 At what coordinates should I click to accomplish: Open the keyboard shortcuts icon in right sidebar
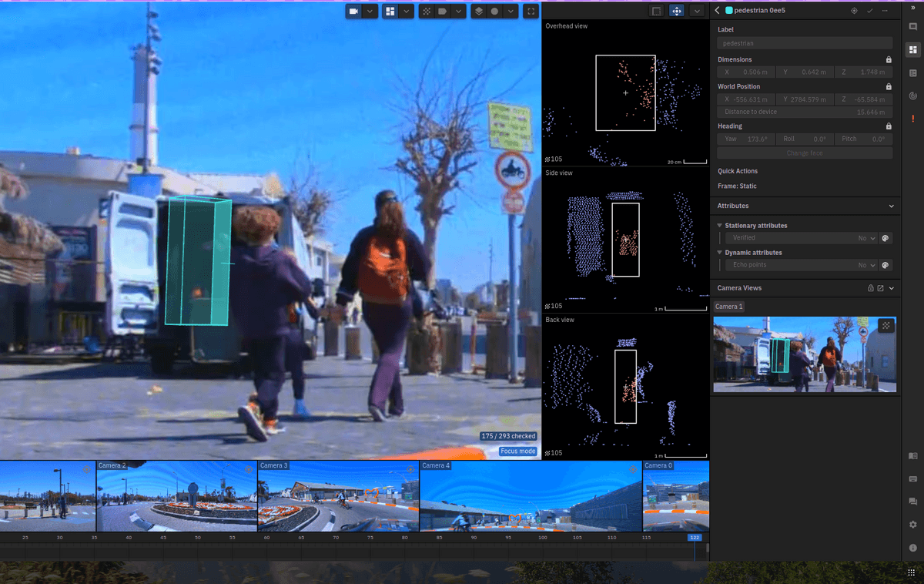(913, 478)
